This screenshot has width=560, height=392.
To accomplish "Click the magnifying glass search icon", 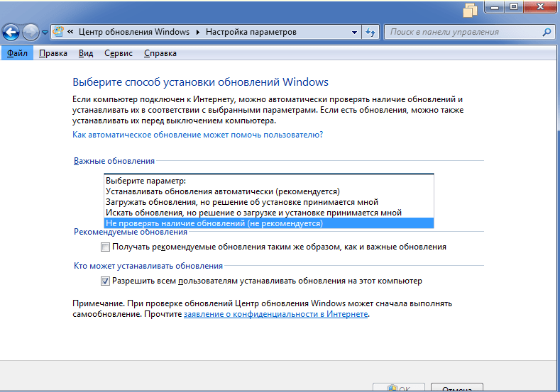I will 547,32.
